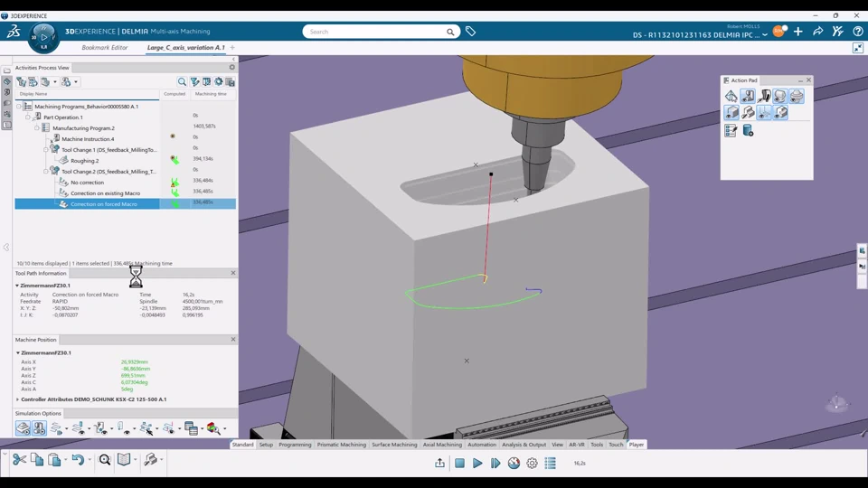Toggle first Simulation Options display button
The image size is (868, 488).
point(24,428)
